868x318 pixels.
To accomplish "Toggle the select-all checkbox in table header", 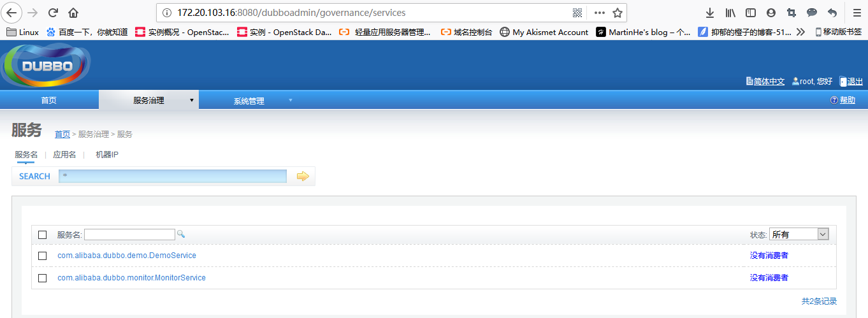I will [43, 235].
